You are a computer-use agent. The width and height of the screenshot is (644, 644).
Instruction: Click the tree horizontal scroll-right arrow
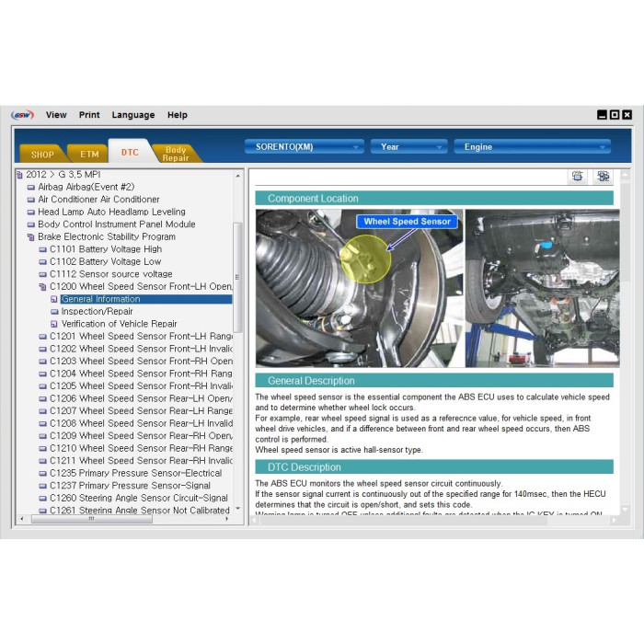227,519
